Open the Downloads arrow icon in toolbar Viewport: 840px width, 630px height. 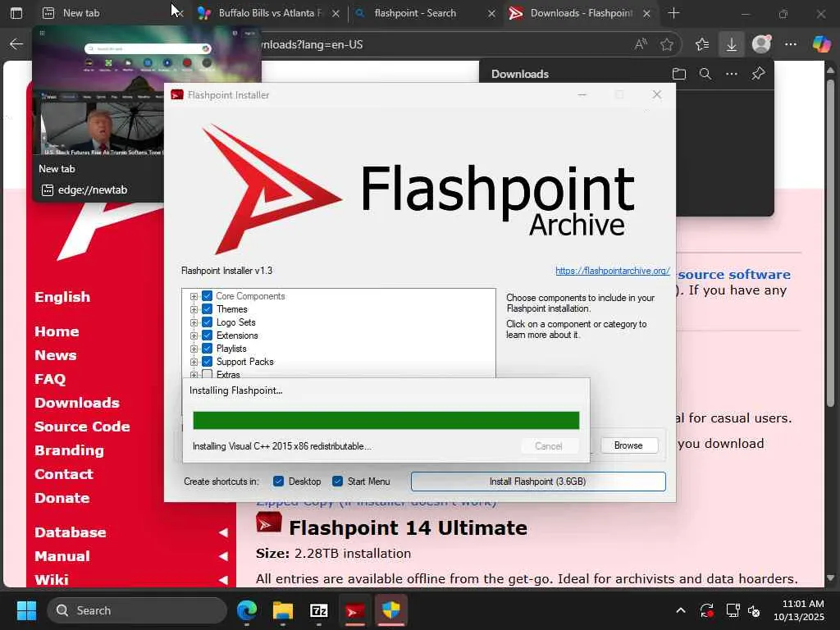(x=731, y=44)
